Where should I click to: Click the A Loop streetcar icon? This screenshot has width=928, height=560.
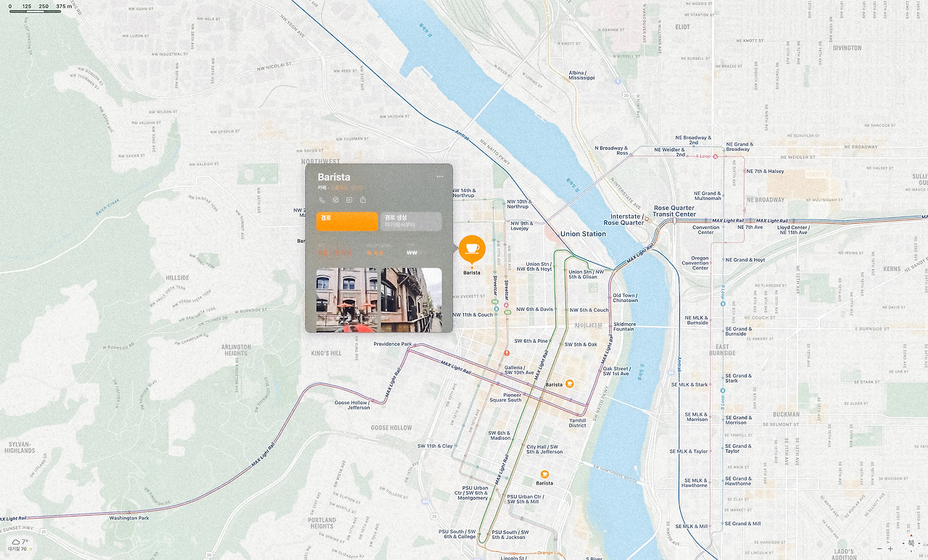[716, 156]
